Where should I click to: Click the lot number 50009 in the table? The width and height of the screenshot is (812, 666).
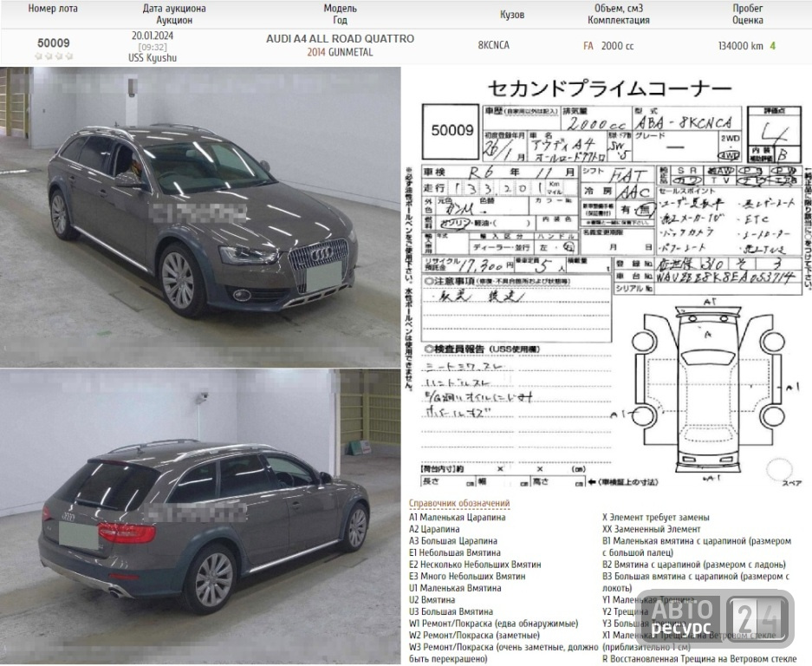(54, 43)
